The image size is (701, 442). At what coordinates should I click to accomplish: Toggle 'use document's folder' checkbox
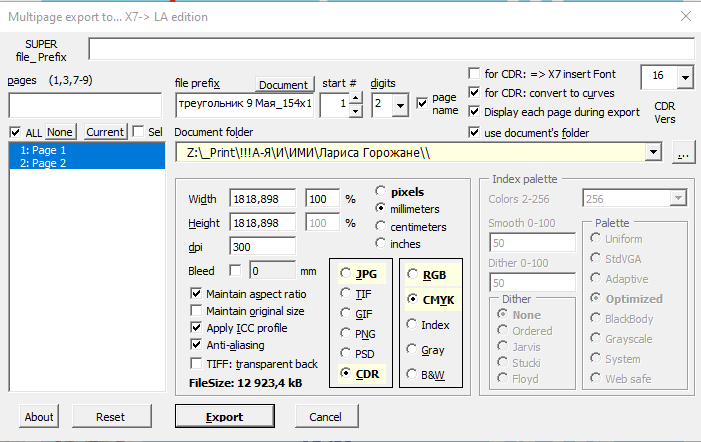coord(473,132)
